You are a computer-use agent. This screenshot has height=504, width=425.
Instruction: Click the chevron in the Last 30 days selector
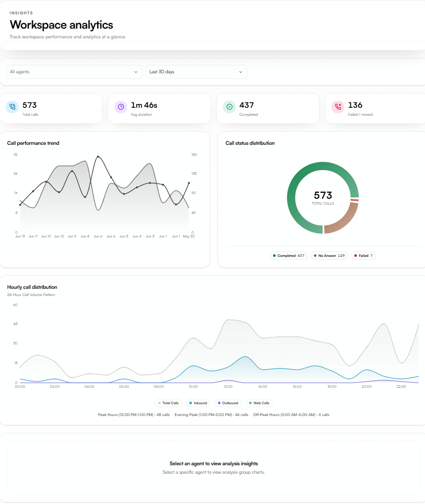point(241,72)
